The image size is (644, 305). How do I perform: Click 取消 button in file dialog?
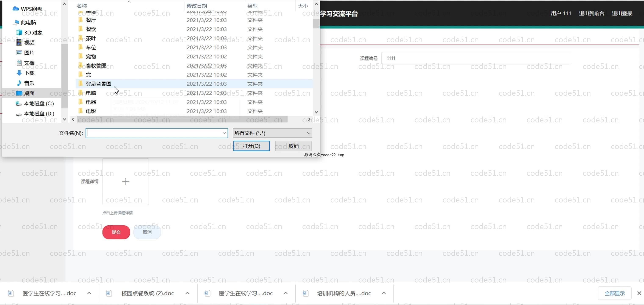pyautogui.click(x=293, y=146)
